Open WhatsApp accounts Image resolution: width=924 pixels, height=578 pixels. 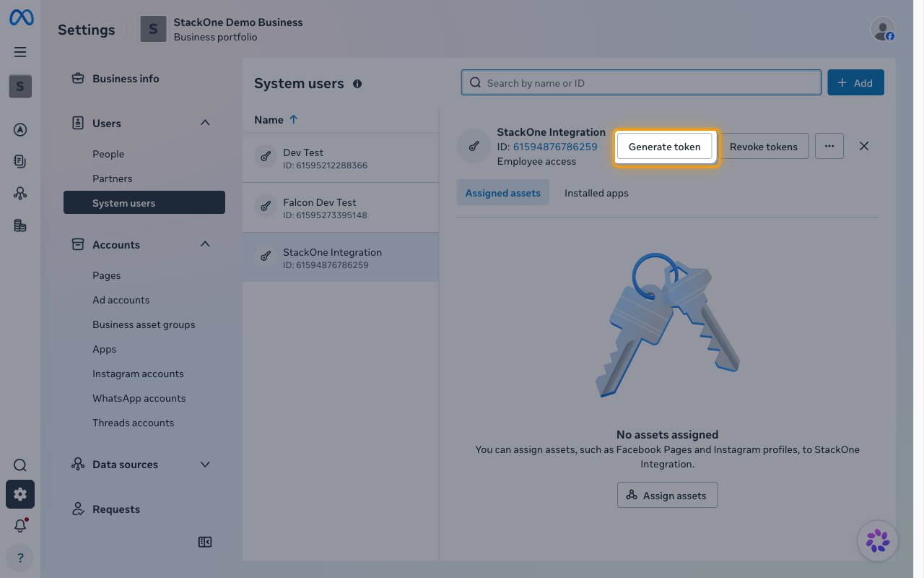pos(139,398)
